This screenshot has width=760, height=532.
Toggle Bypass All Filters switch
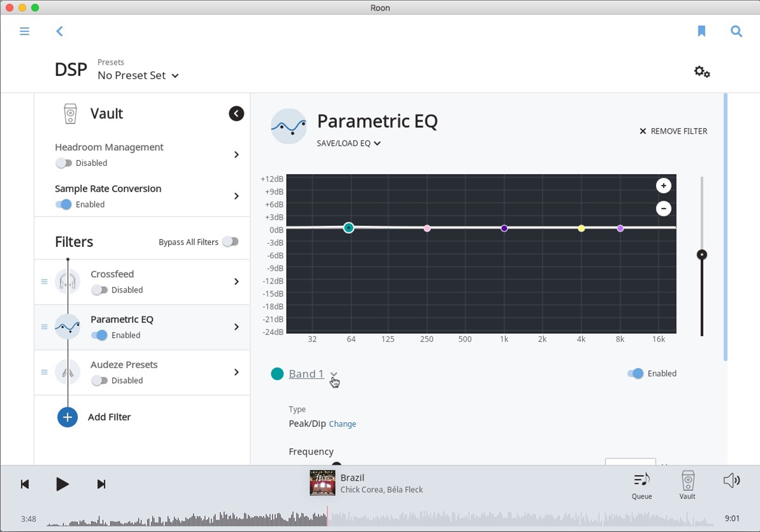pos(231,242)
